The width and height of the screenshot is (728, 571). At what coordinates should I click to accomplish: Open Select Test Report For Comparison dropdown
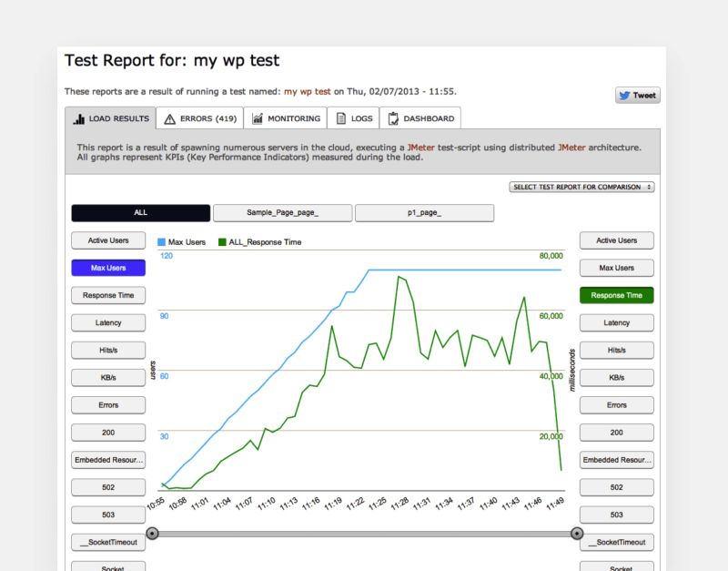[x=581, y=187]
